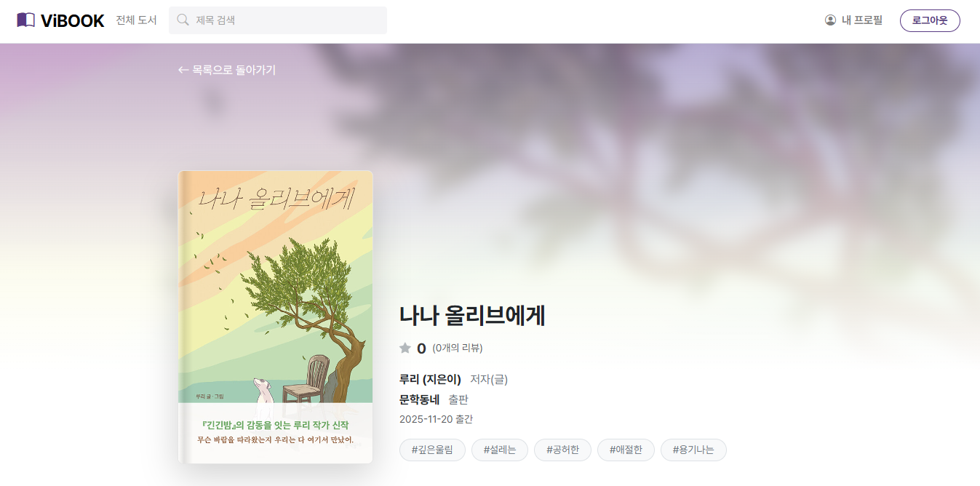Click the magnifier icon in search bar

[x=183, y=20]
